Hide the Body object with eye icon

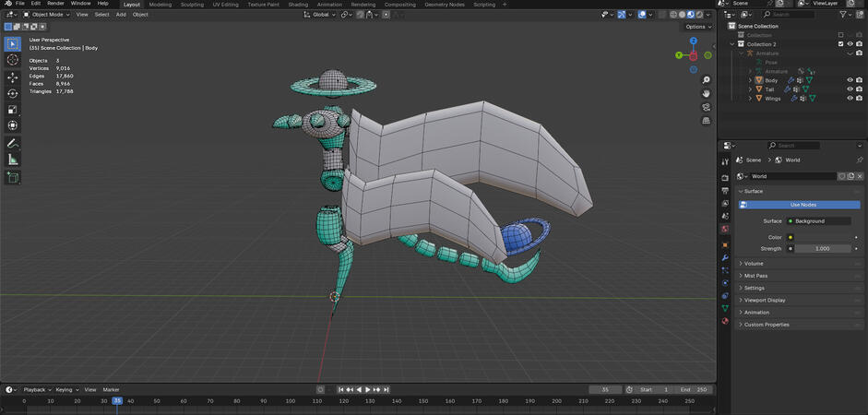[850, 80]
